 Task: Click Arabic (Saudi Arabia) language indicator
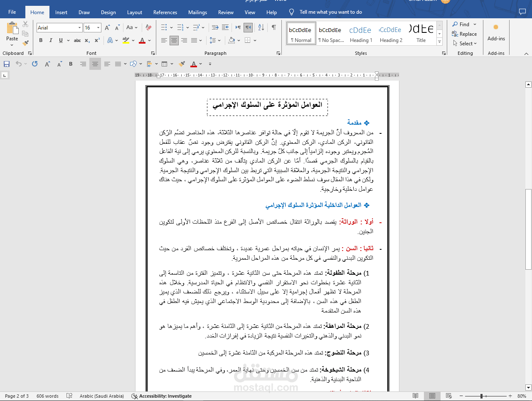click(102, 396)
